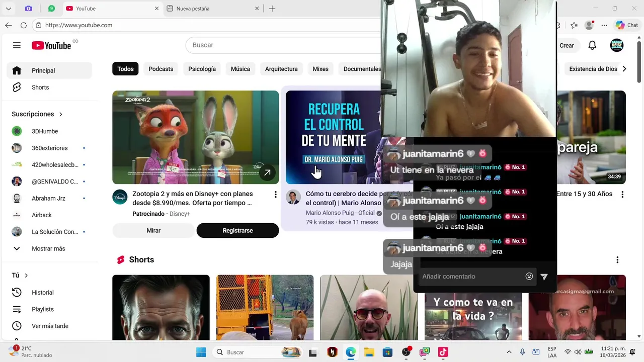Select the Existencia de Dios chip
The width and height of the screenshot is (644, 362).
point(593,69)
